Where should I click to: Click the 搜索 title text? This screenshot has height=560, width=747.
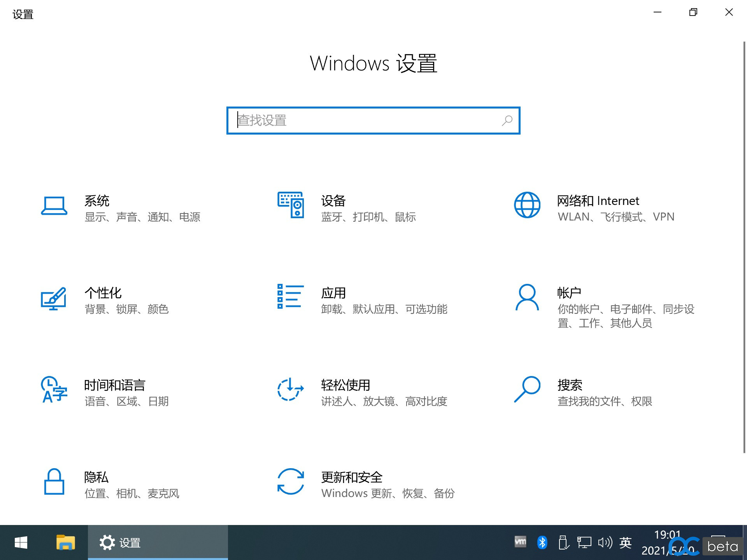[x=570, y=385]
